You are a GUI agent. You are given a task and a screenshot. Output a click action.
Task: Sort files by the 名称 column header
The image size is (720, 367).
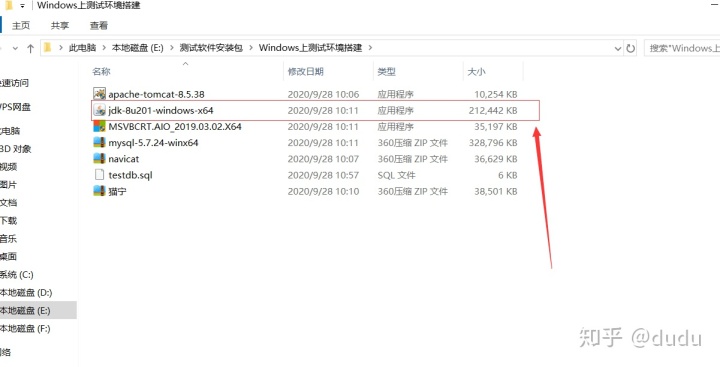pos(101,72)
